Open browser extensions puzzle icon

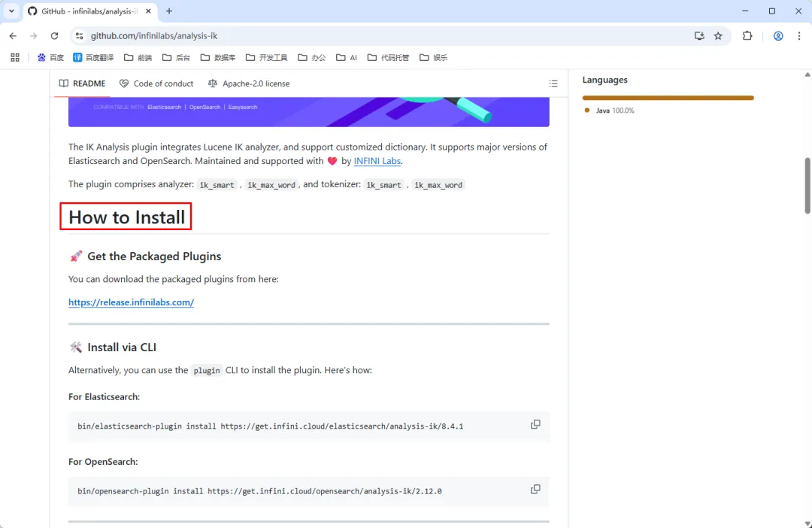[x=747, y=36]
